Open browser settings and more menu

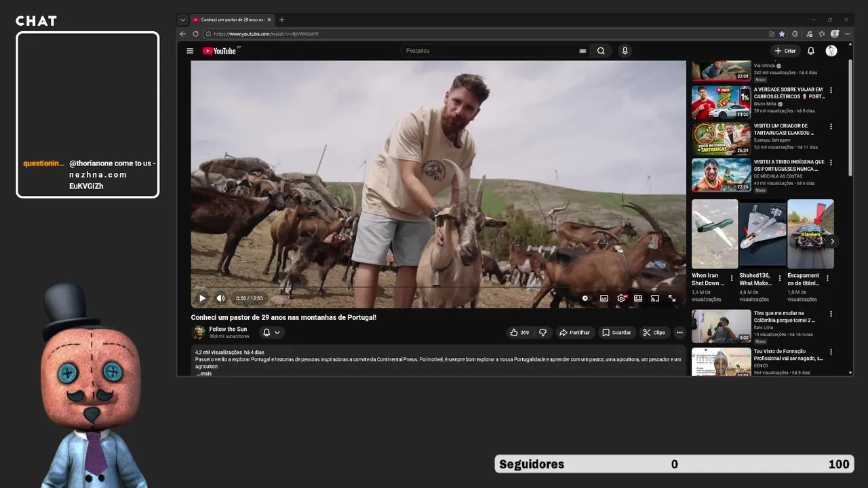pyautogui.click(x=847, y=34)
